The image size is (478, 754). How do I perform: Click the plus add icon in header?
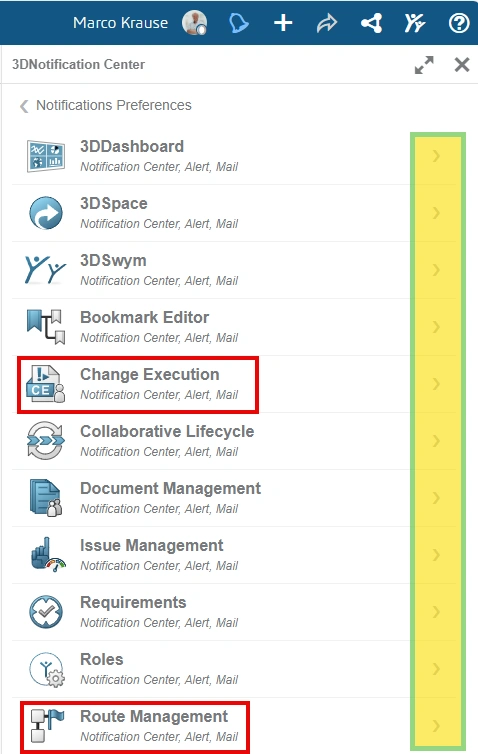coord(283,23)
